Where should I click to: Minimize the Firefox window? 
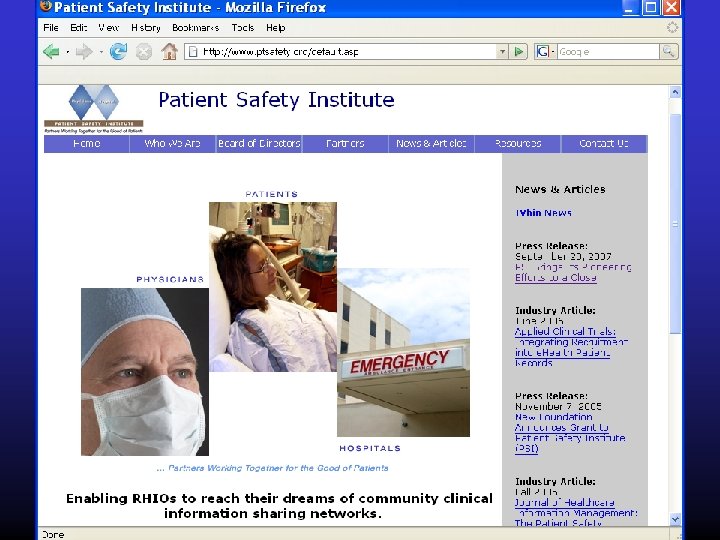[x=630, y=7]
